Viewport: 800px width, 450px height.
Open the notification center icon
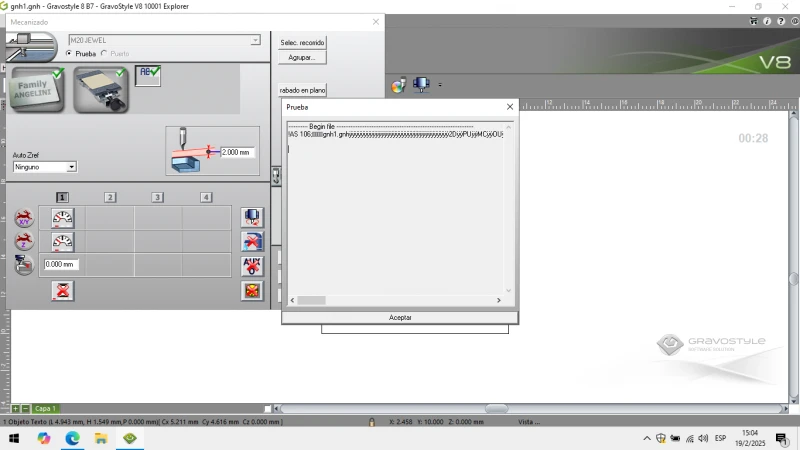(x=781, y=438)
